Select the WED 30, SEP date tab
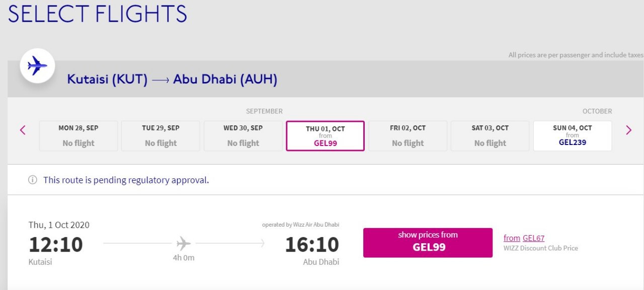The image size is (644, 290). [x=243, y=136]
